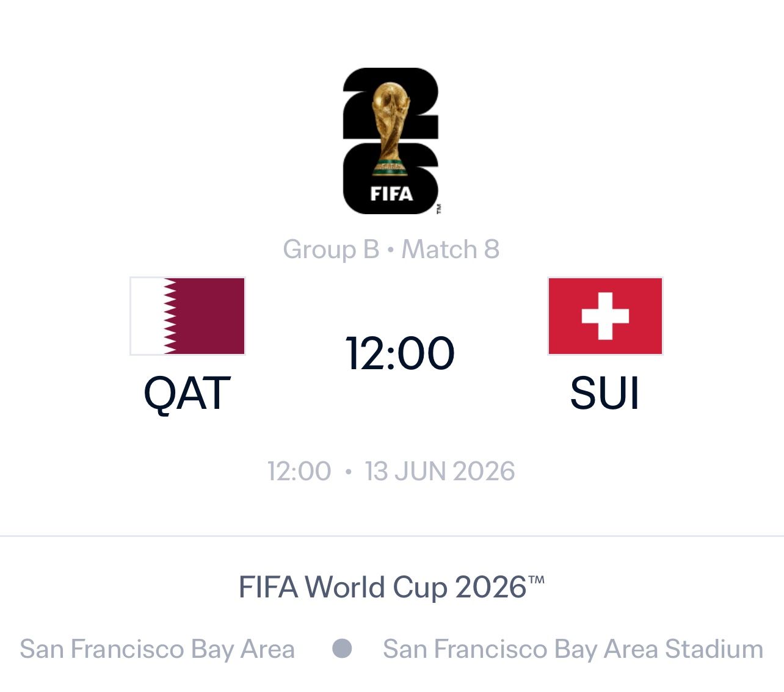Click the Group B label
The width and height of the screenshot is (784, 692).
pyautogui.click(x=331, y=250)
